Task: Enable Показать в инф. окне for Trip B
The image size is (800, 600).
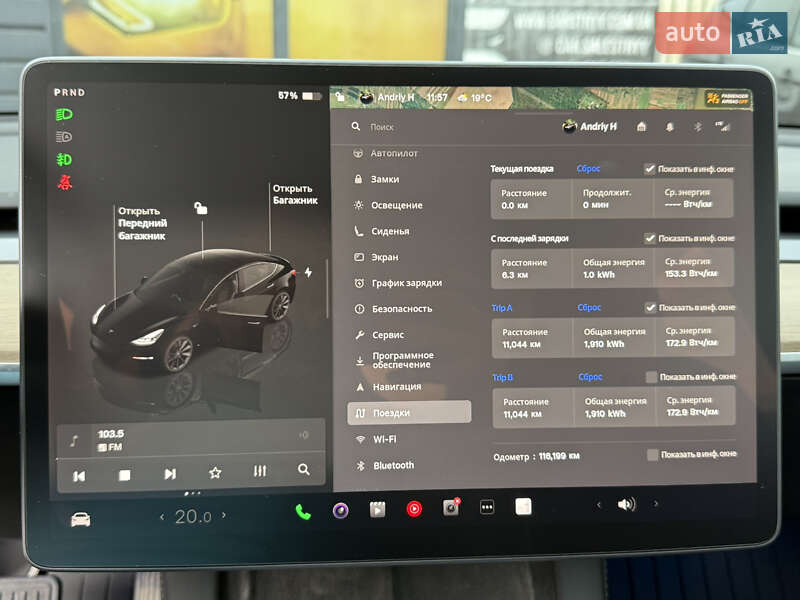Action: pos(651,377)
